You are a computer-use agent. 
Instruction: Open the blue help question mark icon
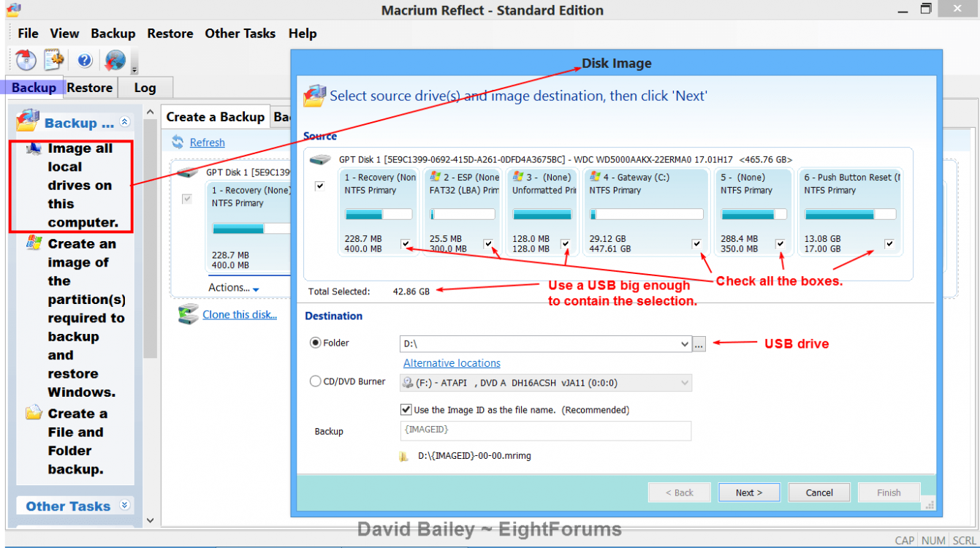pyautogui.click(x=85, y=61)
